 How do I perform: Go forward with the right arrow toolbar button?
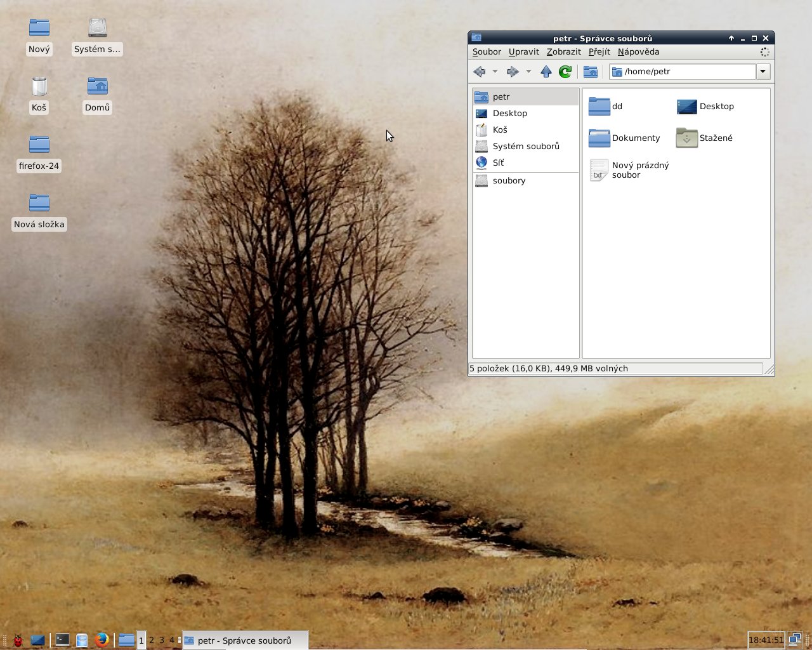[513, 72]
